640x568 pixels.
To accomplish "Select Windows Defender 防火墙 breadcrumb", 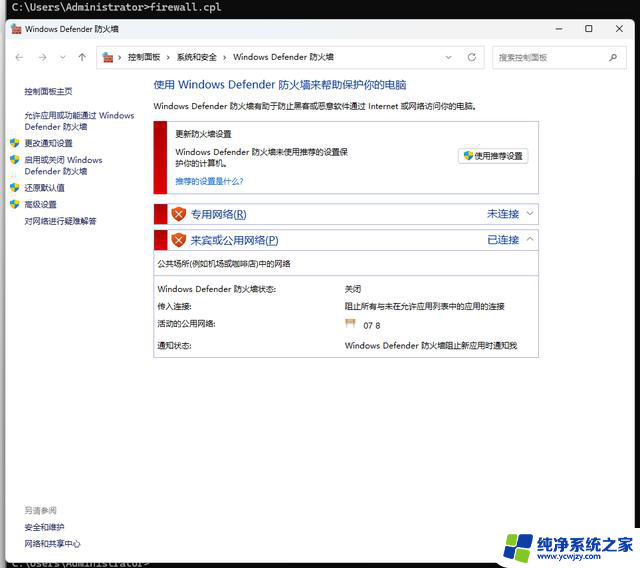I will [283, 57].
